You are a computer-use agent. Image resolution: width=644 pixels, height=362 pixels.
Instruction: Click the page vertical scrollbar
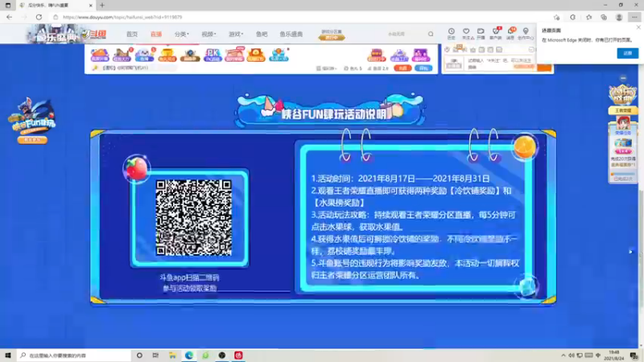point(641,249)
